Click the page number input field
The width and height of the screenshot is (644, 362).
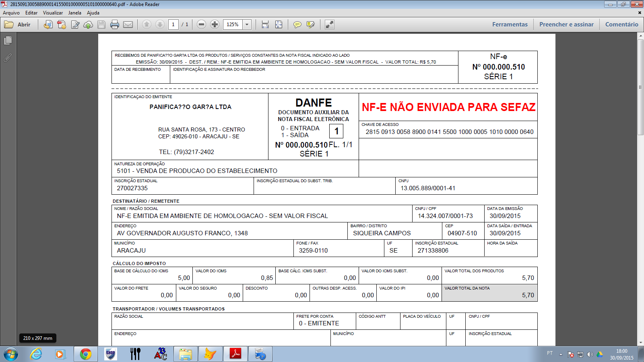(173, 25)
